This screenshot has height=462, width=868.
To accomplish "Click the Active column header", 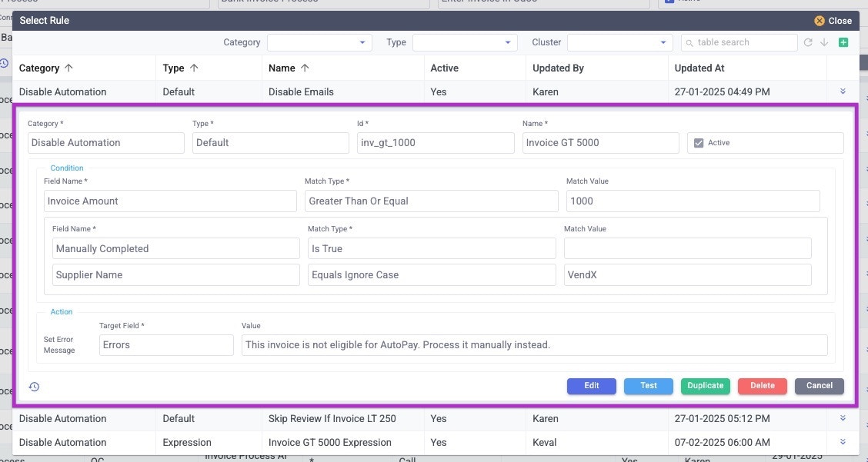I will point(445,68).
